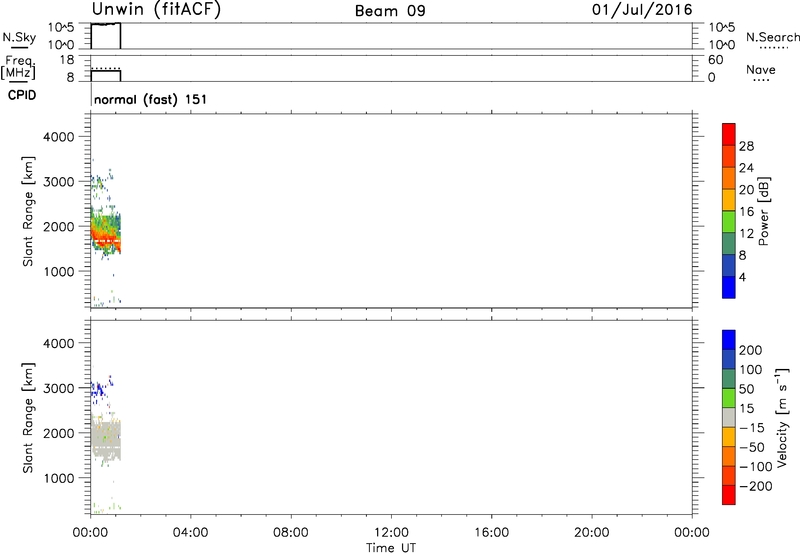Click the 'Velocity [m s-1]' color bar label
This screenshot has height=554, width=800.
tap(781, 417)
